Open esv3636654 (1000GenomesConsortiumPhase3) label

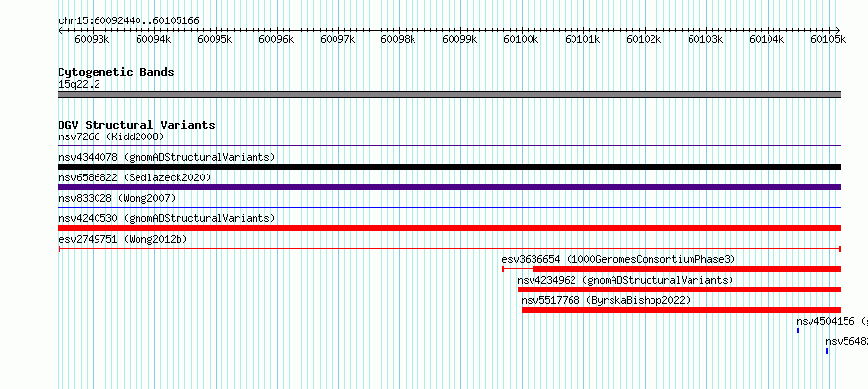point(618,259)
